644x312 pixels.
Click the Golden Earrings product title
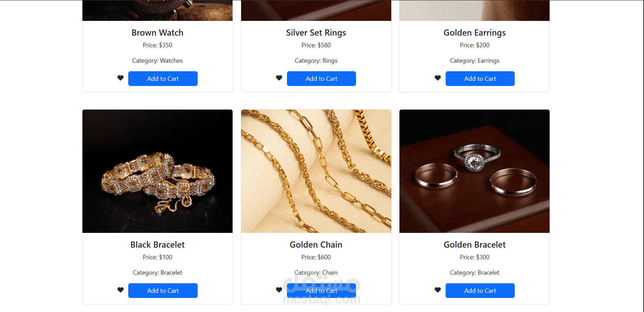474,33
